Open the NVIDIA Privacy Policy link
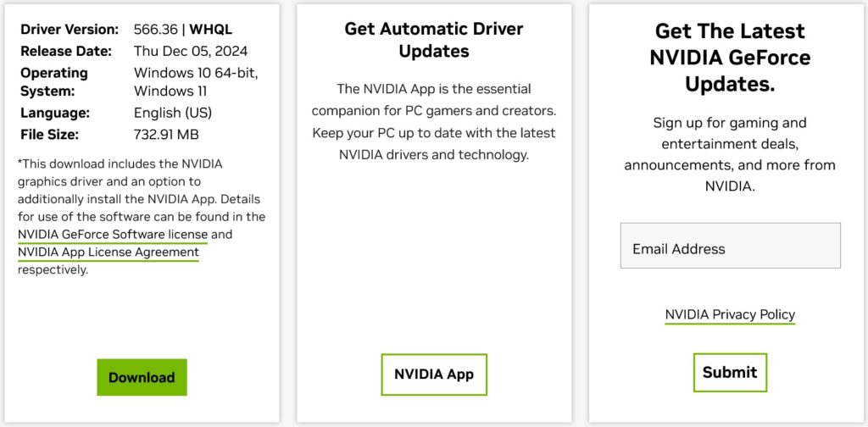Screen dimensions: 868x427 pos(730,314)
